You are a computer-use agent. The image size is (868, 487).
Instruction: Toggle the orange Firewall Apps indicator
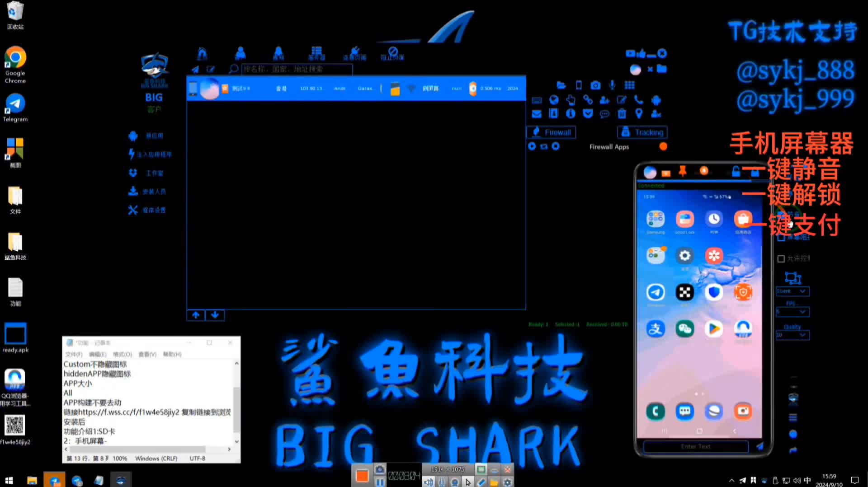pos(663,146)
